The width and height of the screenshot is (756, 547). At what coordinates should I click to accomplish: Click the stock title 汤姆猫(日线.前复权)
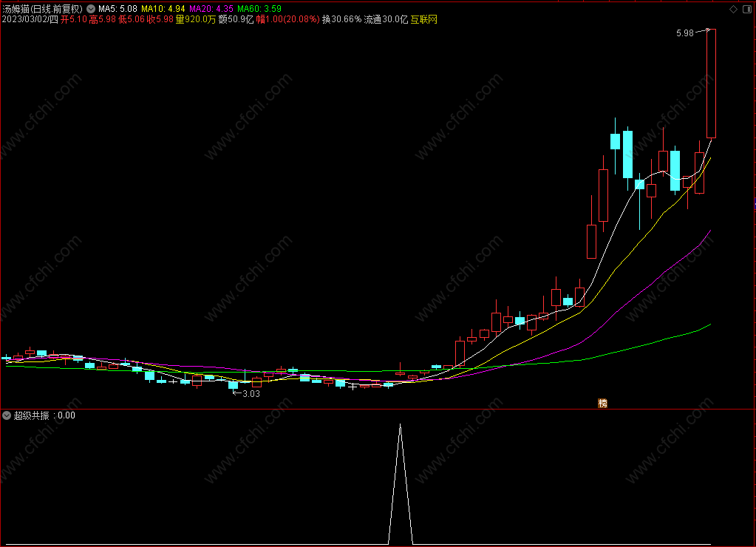(42, 9)
